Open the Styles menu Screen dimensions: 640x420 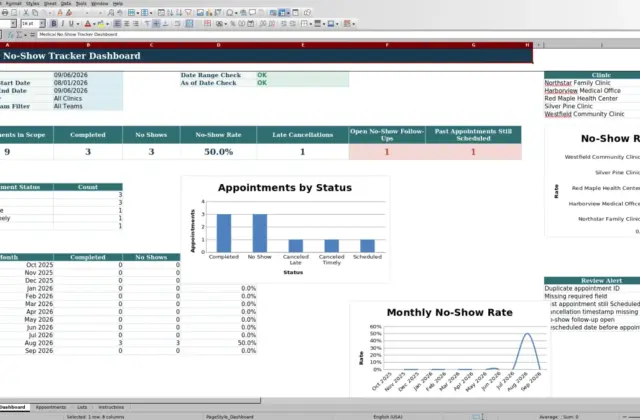click(x=33, y=3)
